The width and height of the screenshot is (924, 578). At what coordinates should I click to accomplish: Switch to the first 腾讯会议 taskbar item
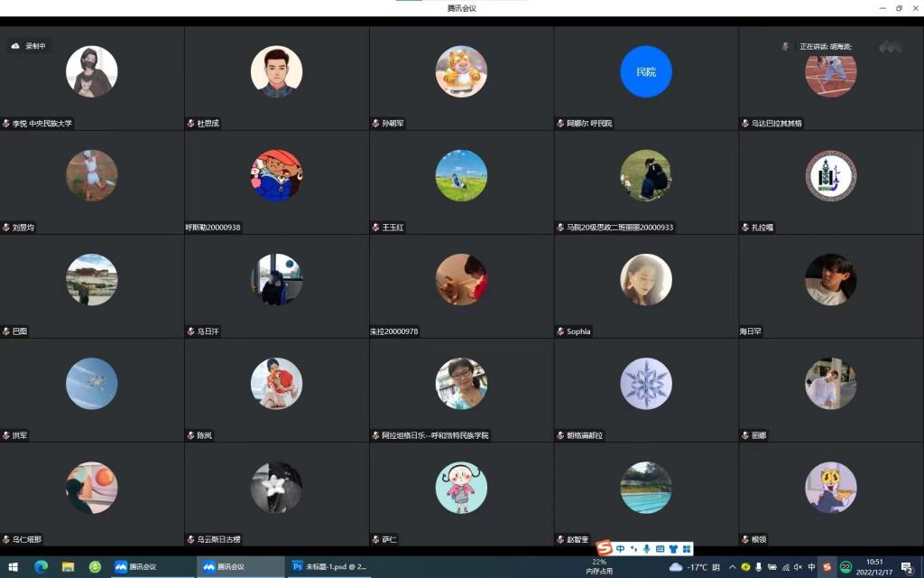click(151, 567)
